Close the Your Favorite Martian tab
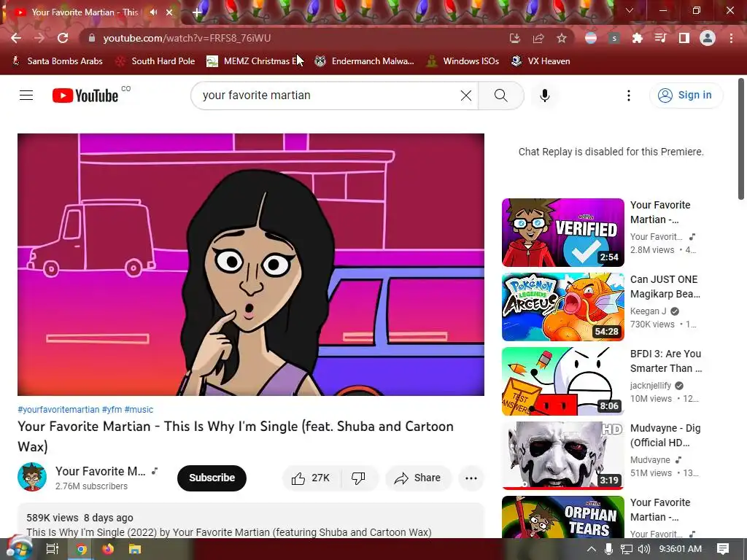747x560 pixels. [x=169, y=12]
